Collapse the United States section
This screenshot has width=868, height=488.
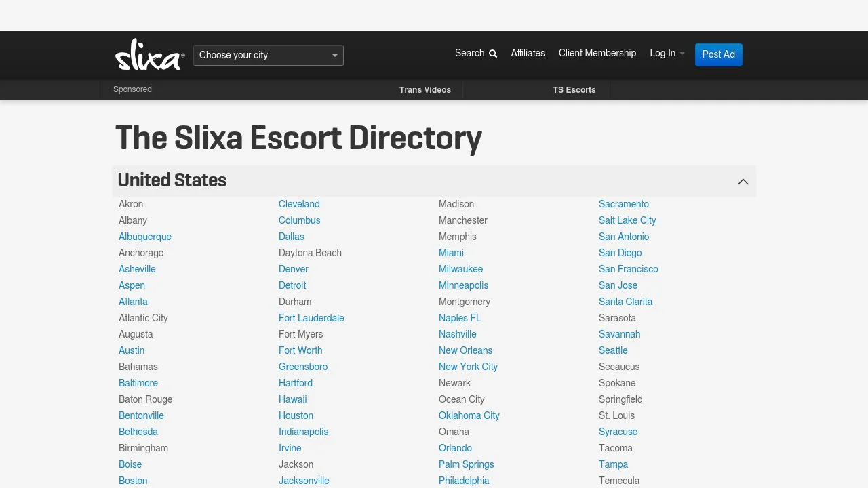coord(743,181)
